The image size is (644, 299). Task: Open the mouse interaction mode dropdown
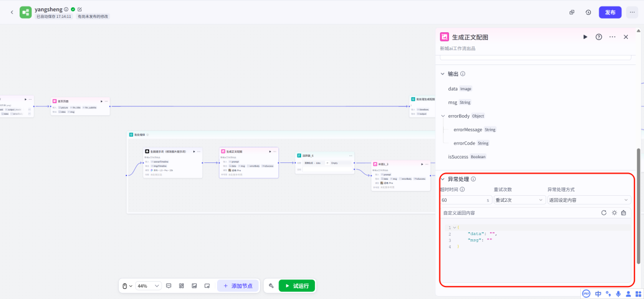tap(128, 286)
